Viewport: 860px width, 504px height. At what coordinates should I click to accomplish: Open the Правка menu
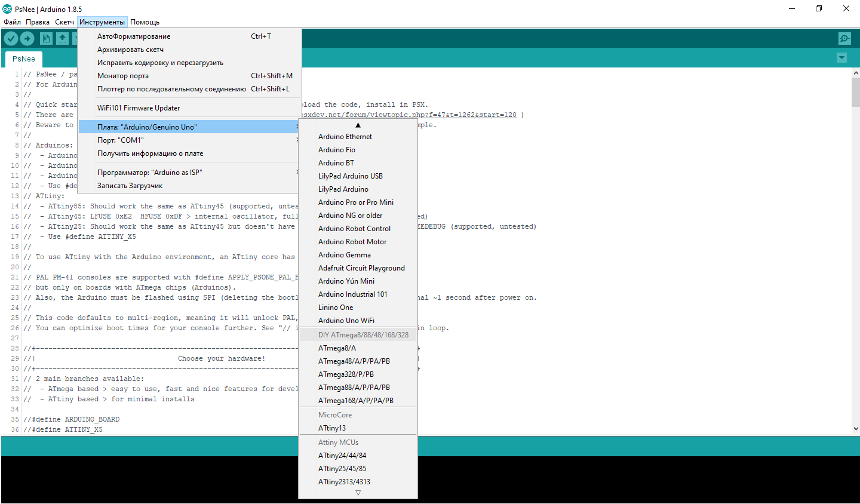pos(38,22)
